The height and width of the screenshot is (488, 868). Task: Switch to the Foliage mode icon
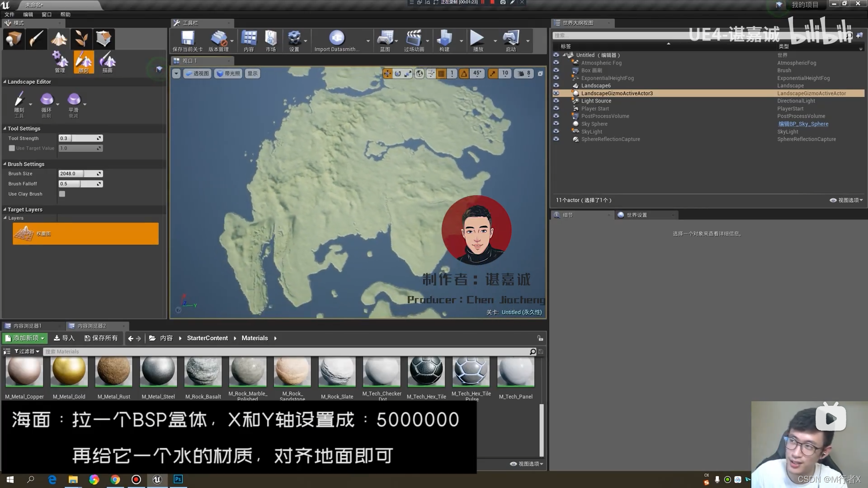pyautogui.click(x=81, y=39)
